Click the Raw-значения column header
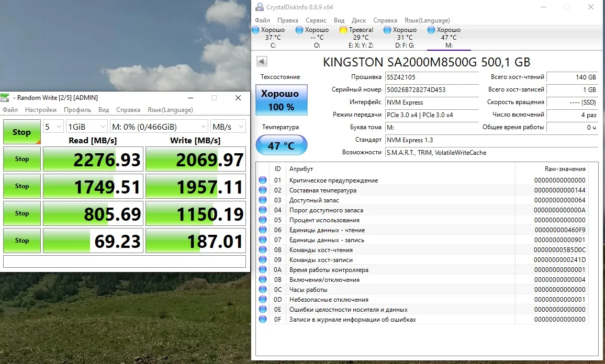Viewport: 605px width, 364px height. 551,168
